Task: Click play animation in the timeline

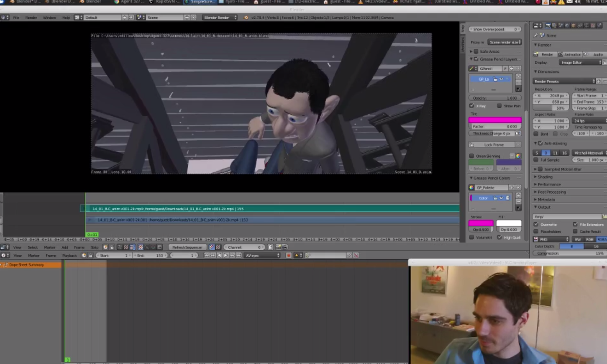Action: point(225,255)
